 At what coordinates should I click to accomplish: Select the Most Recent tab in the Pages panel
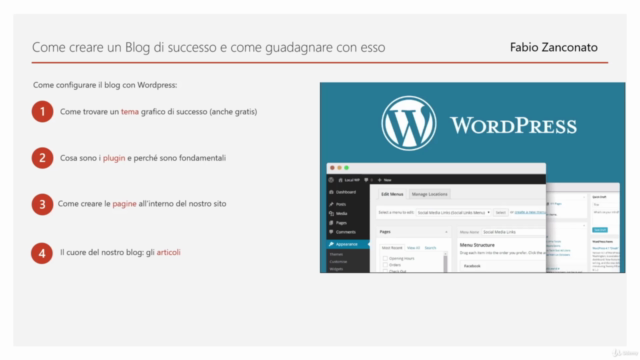pyautogui.click(x=392, y=248)
